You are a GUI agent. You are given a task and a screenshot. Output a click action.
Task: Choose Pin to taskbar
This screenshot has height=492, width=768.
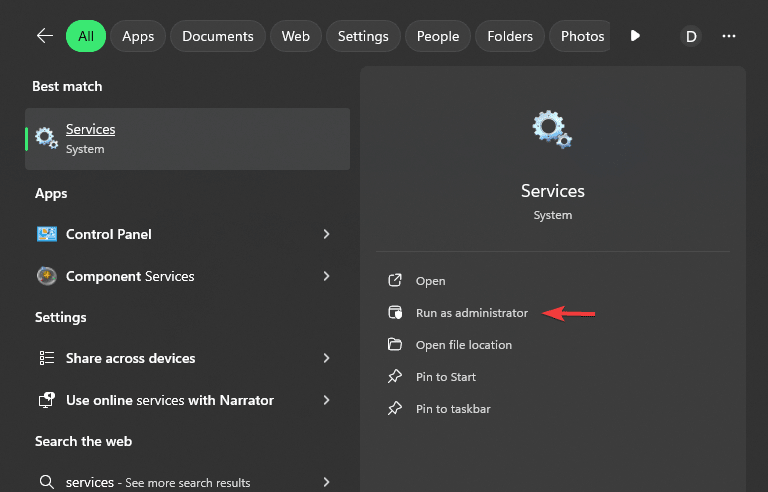453,409
